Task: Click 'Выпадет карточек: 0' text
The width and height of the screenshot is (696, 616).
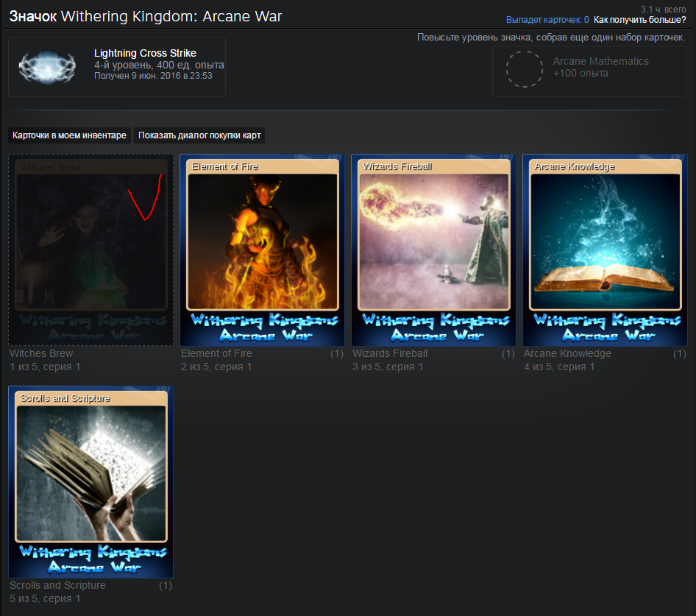Action: (547, 20)
